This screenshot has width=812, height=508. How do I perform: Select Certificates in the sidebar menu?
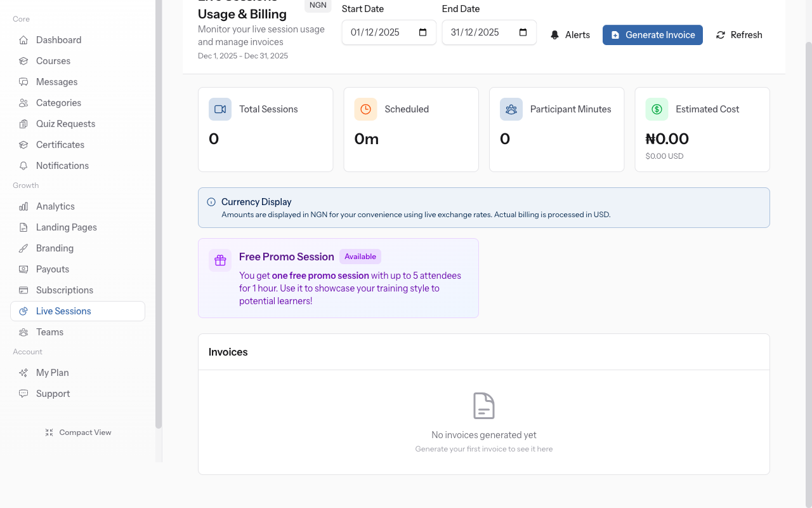(60, 145)
